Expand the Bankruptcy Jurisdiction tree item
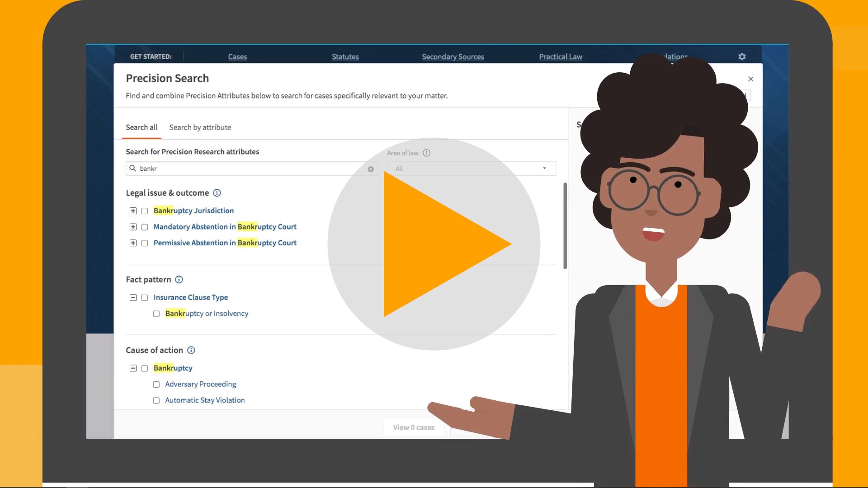This screenshot has height=488, width=868. point(132,210)
